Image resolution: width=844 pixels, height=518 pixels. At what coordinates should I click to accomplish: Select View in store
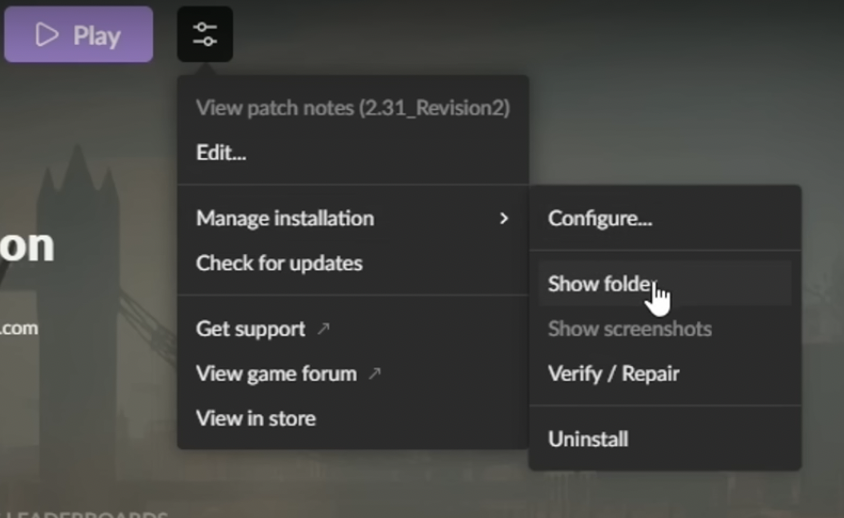pos(256,419)
